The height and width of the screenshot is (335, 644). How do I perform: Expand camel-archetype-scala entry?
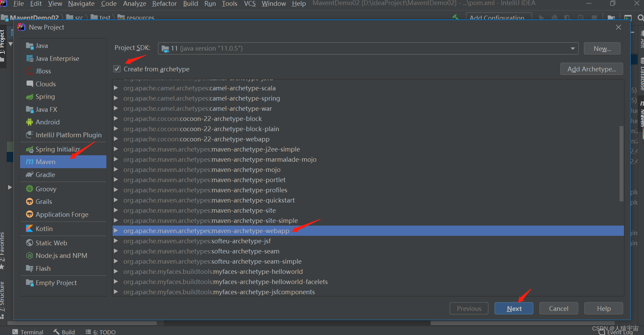click(x=116, y=88)
